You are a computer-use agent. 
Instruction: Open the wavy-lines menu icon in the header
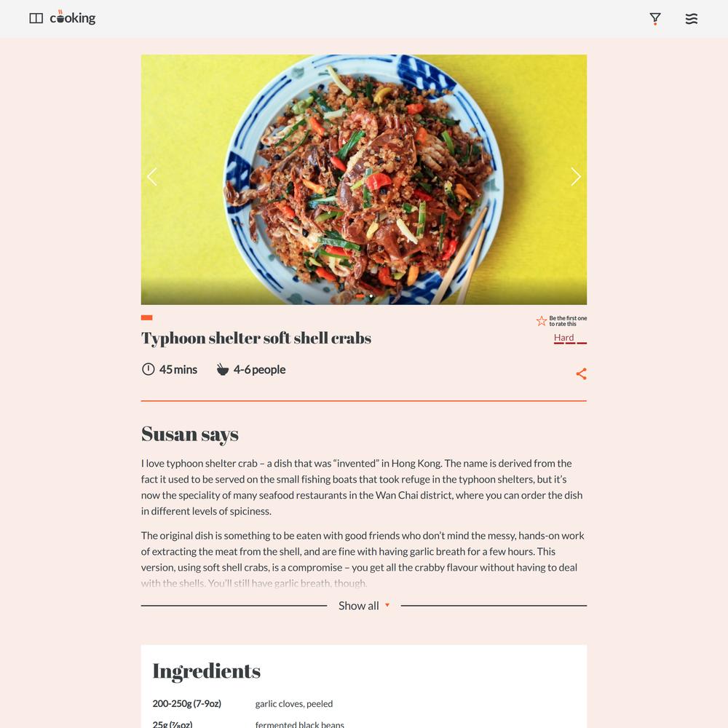click(692, 19)
